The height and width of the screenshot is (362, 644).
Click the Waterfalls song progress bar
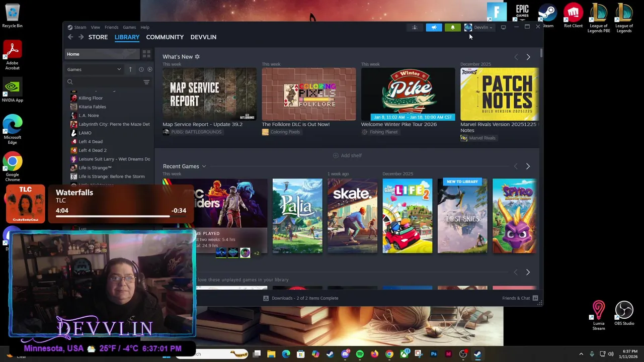pyautogui.click(x=121, y=217)
